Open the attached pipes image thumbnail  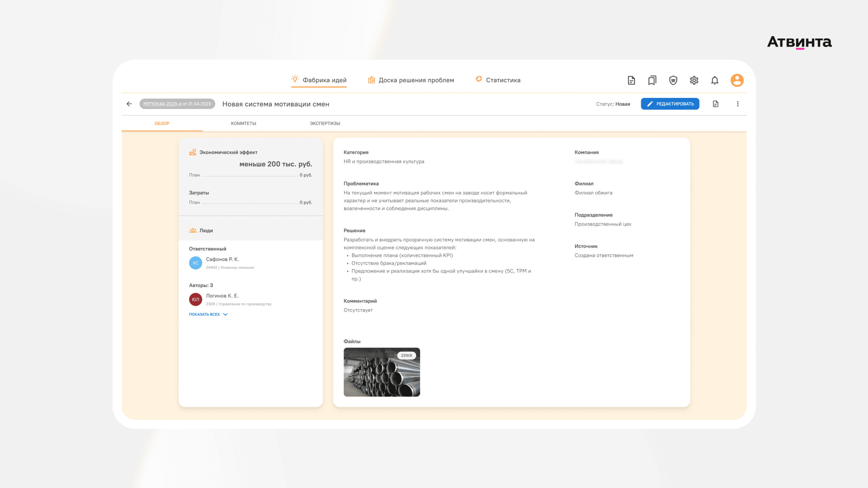point(382,372)
